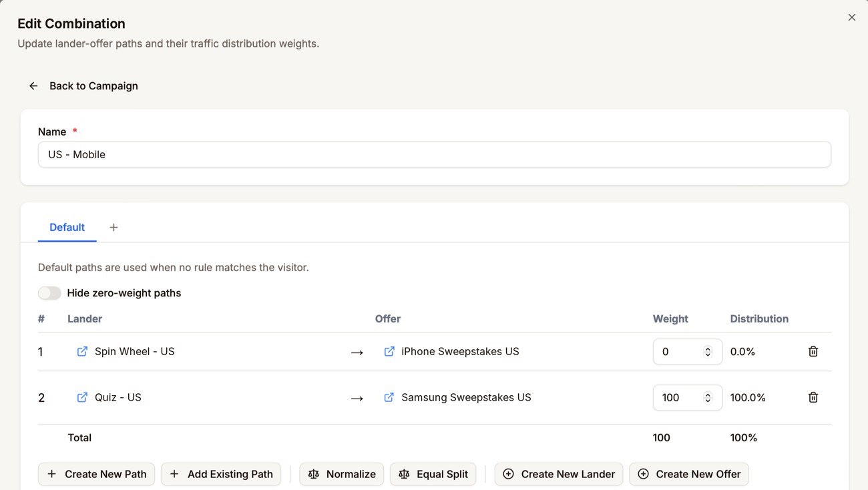Click the 0.0% distribution value
Viewport: 868px width, 490px height.
click(x=742, y=351)
